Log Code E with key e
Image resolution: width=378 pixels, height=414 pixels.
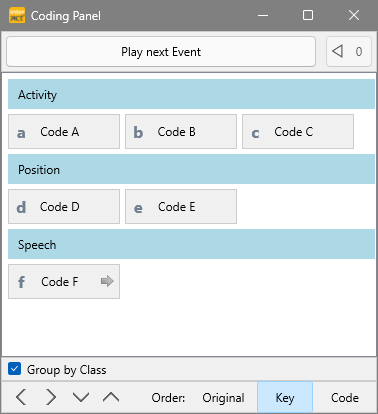[x=181, y=207]
